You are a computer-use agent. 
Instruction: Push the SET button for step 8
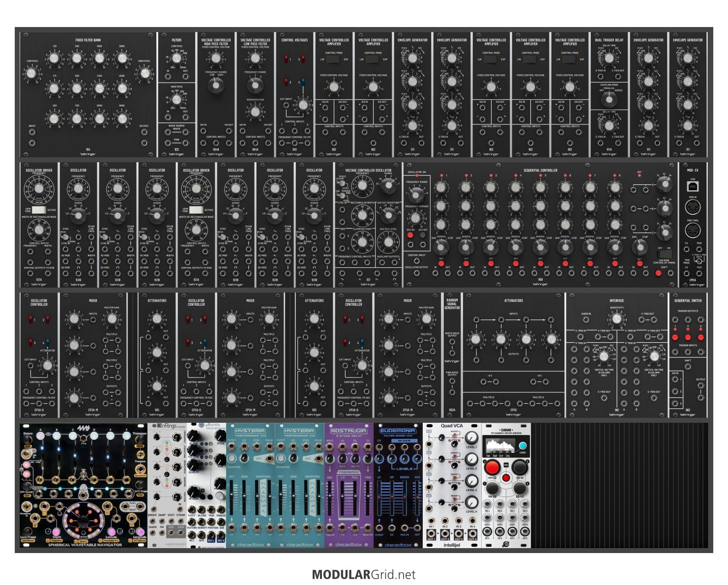(614, 263)
